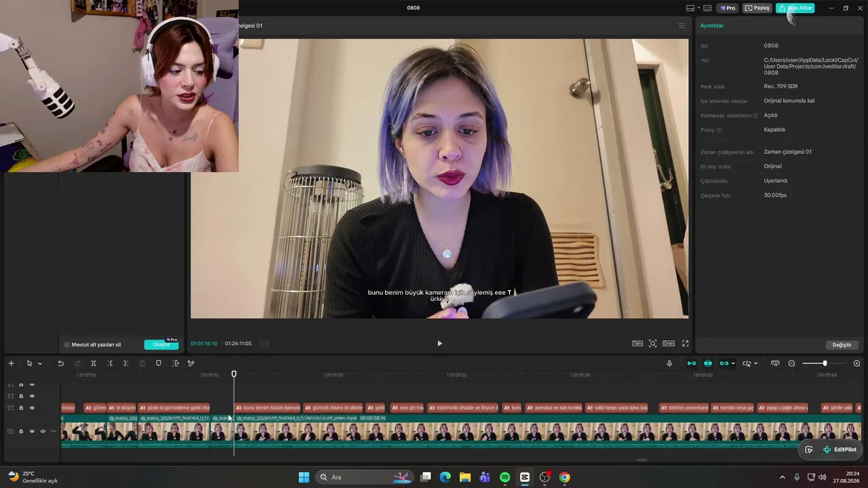Choose the Select arrow tool in timeline toolbar
Viewport: 868px width, 488px height.
[x=29, y=363]
